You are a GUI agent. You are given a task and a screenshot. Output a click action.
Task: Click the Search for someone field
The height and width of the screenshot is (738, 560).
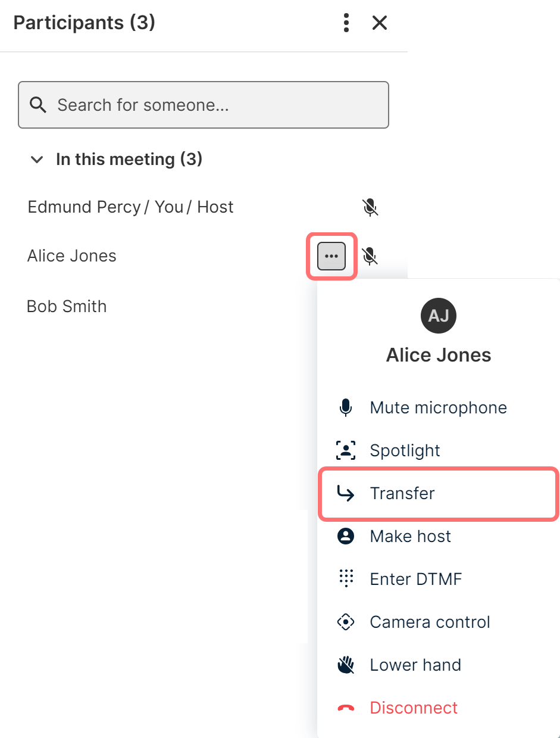[204, 105]
